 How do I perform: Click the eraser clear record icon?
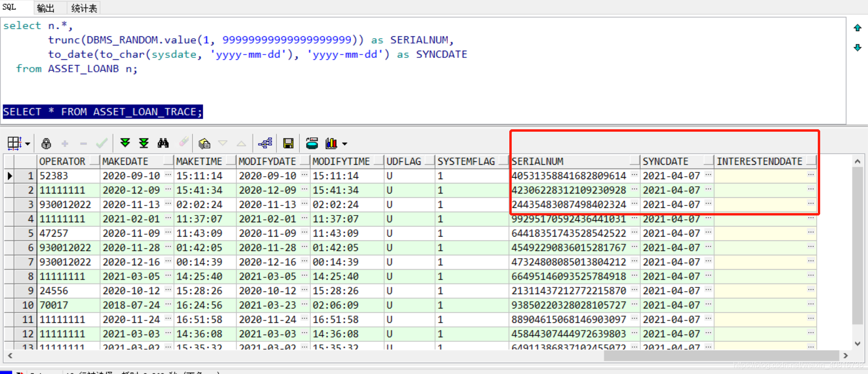point(184,142)
